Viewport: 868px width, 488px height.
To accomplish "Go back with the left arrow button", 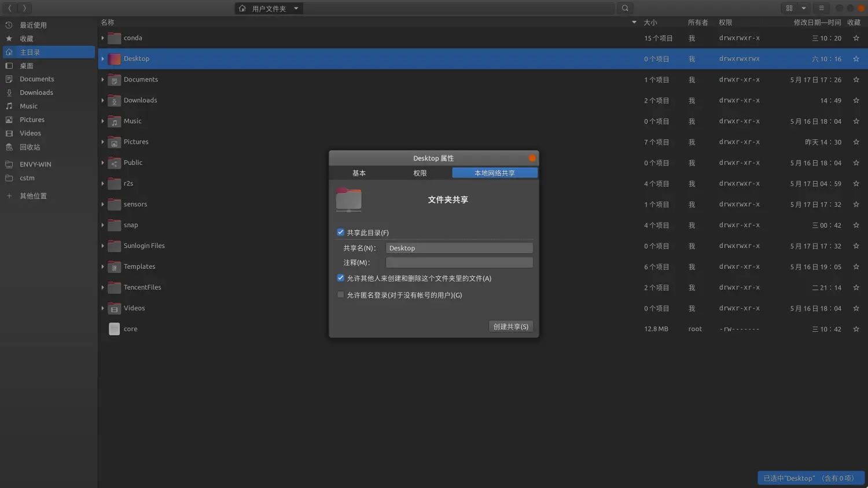I will tap(10, 8).
